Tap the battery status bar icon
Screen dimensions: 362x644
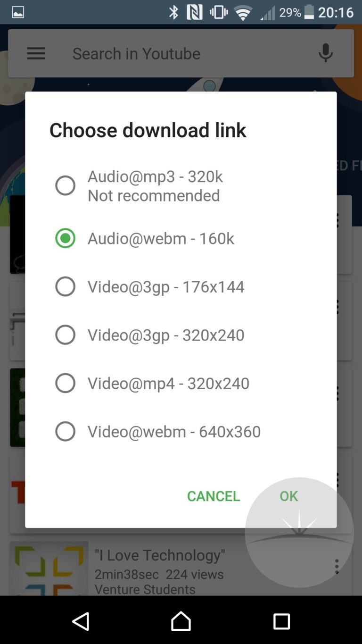(309, 12)
